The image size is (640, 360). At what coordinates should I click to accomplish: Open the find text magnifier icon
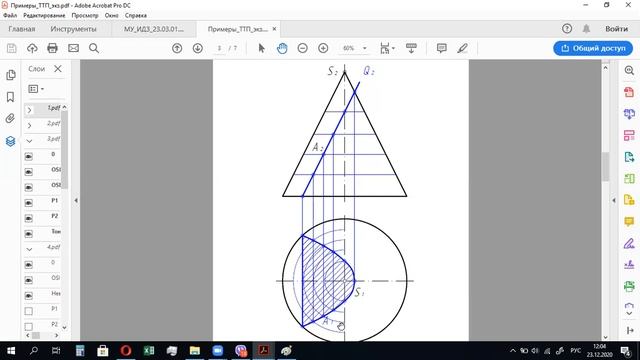pos(94,48)
